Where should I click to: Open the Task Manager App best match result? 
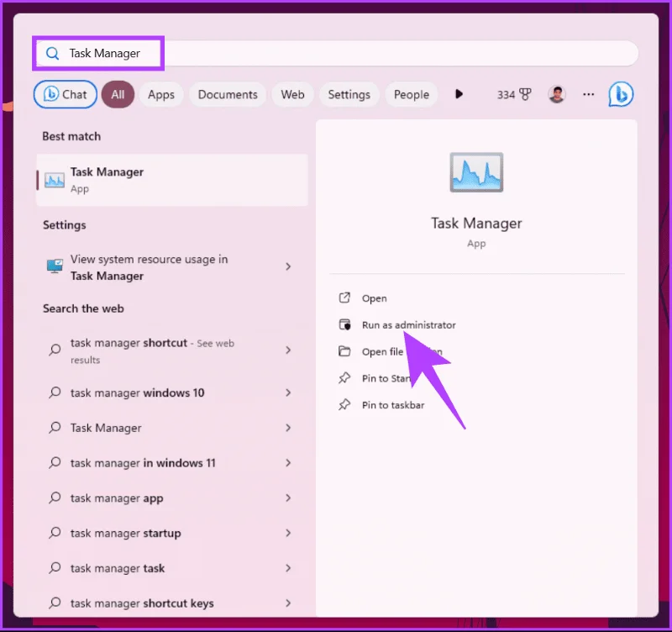point(172,180)
